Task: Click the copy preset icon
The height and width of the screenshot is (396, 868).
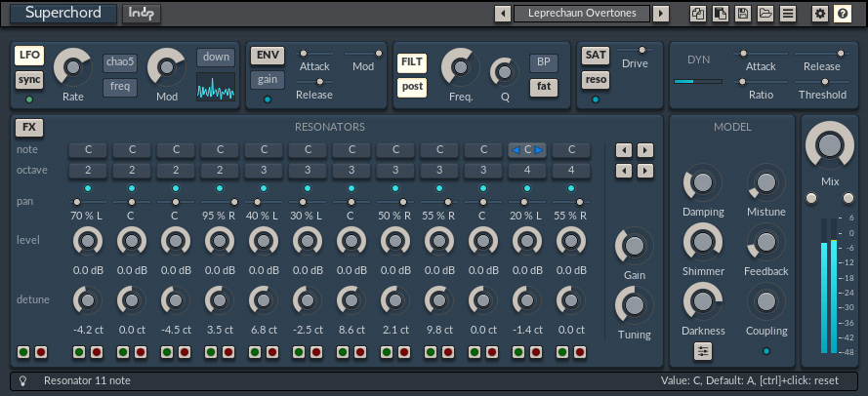Action: [697, 14]
